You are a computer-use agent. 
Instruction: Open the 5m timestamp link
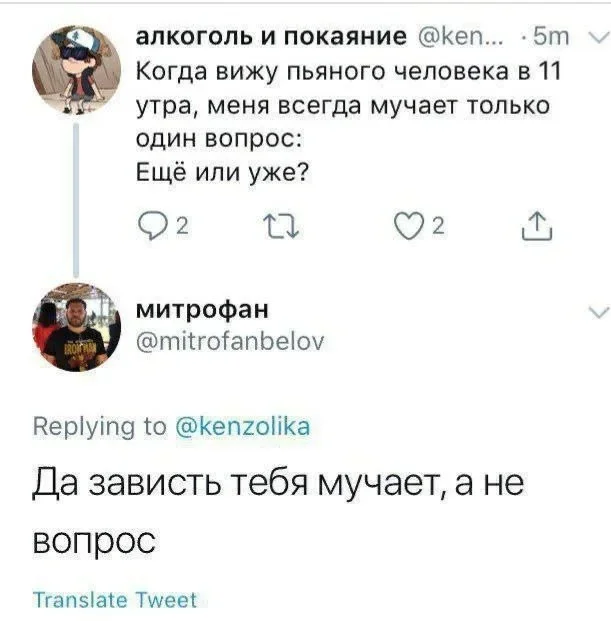point(550,39)
